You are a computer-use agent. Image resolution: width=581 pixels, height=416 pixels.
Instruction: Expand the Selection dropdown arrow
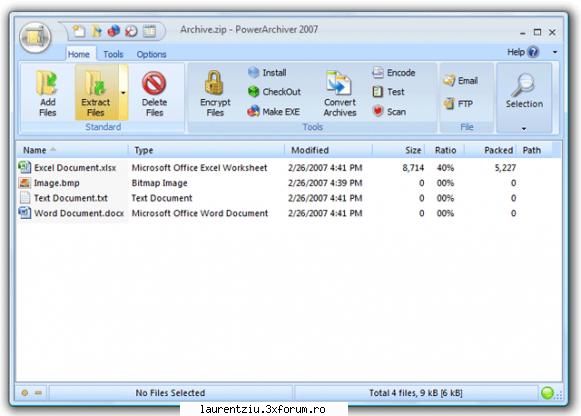pos(524,129)
